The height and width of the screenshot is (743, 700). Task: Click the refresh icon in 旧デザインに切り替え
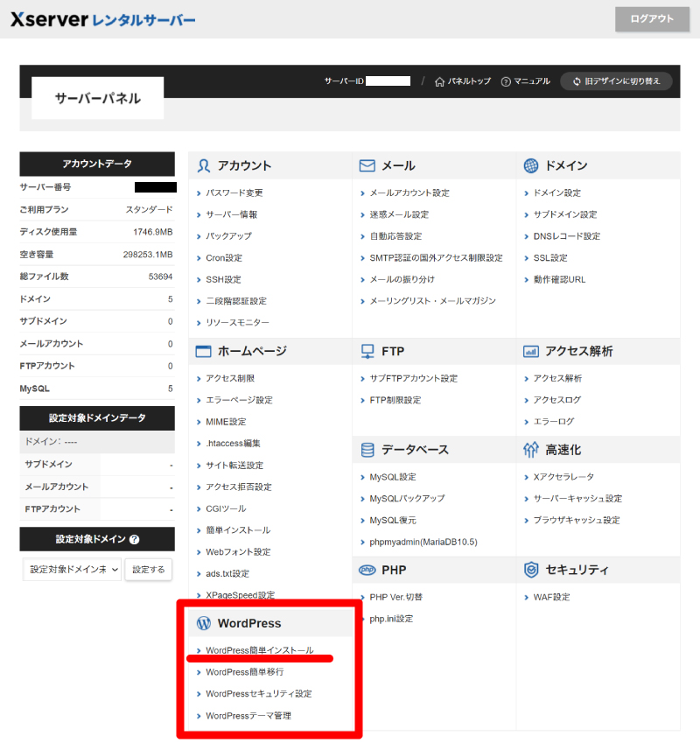577,81
